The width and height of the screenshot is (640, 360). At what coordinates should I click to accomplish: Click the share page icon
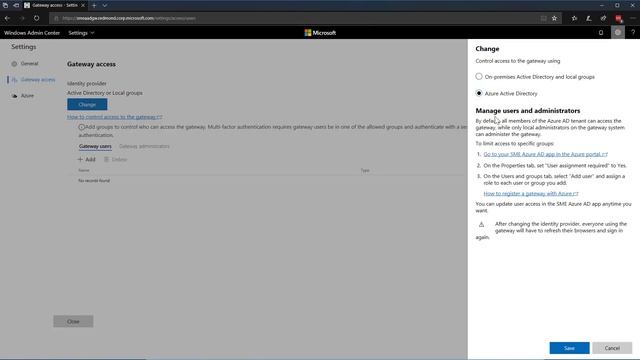(603, 18)
